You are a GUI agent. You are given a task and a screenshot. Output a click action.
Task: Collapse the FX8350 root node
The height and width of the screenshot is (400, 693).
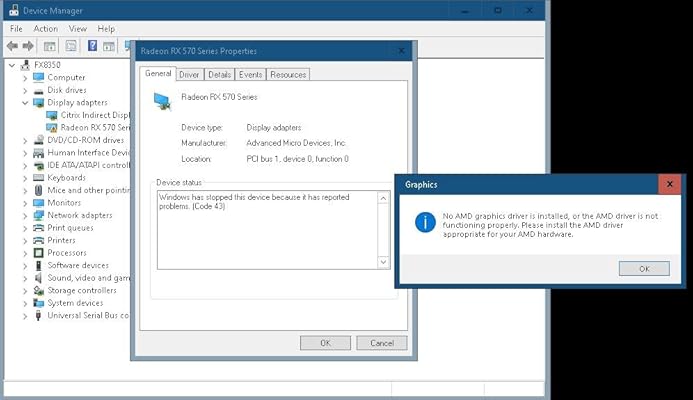tap(12, 65)
